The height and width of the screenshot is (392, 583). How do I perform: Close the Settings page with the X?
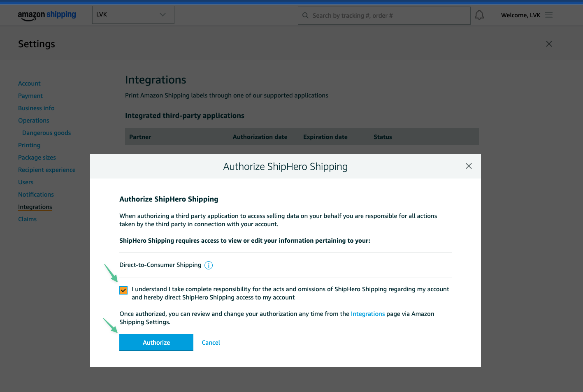pyautogui.click(x=549, y=44)
